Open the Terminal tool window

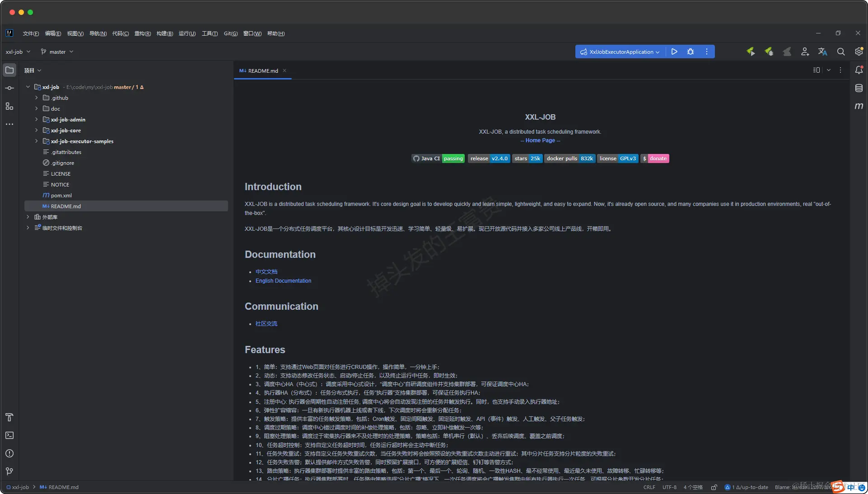tap(9, 435)
